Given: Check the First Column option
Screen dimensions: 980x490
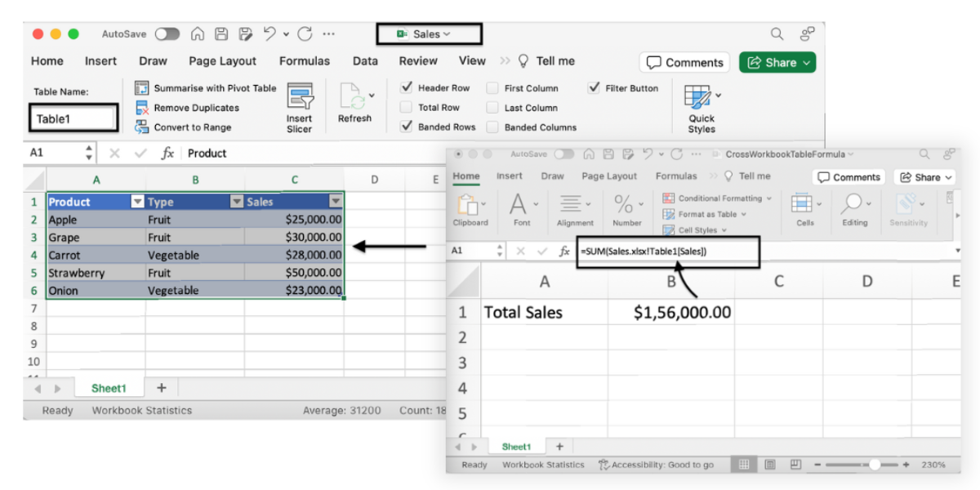Looking at the screenshot, I should (x=492, y=87).
